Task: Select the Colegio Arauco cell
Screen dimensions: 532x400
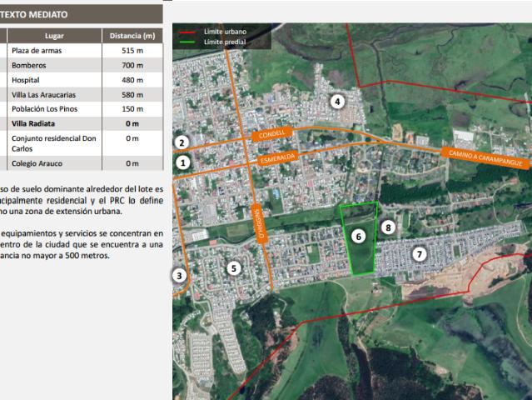Action: click(54, 163)
